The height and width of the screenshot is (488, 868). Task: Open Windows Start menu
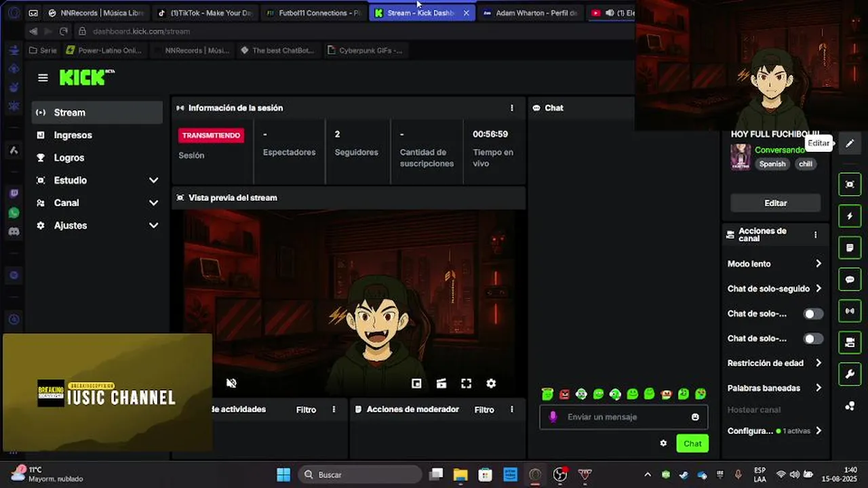point(283,474)
